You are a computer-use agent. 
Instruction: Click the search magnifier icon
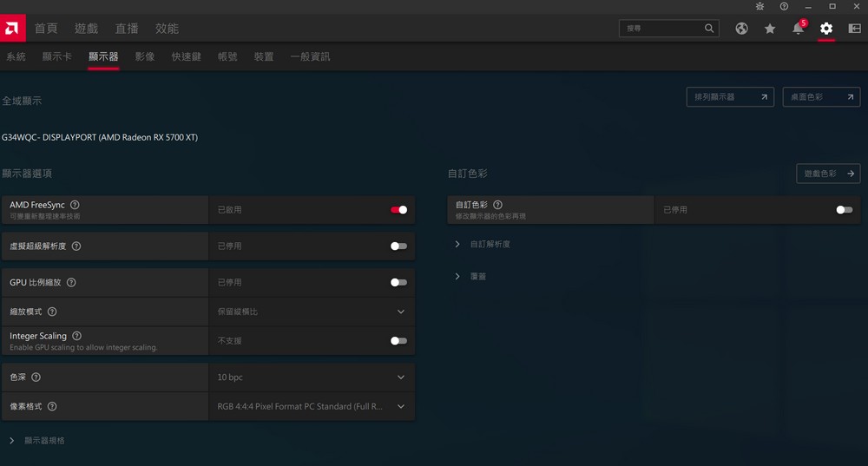click(709, 29)
